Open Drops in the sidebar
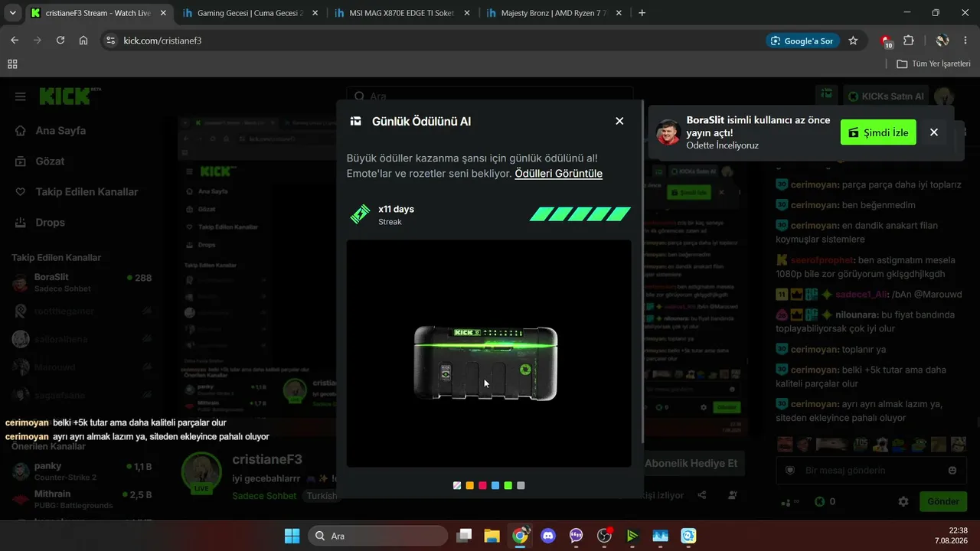 coord(40,223)
